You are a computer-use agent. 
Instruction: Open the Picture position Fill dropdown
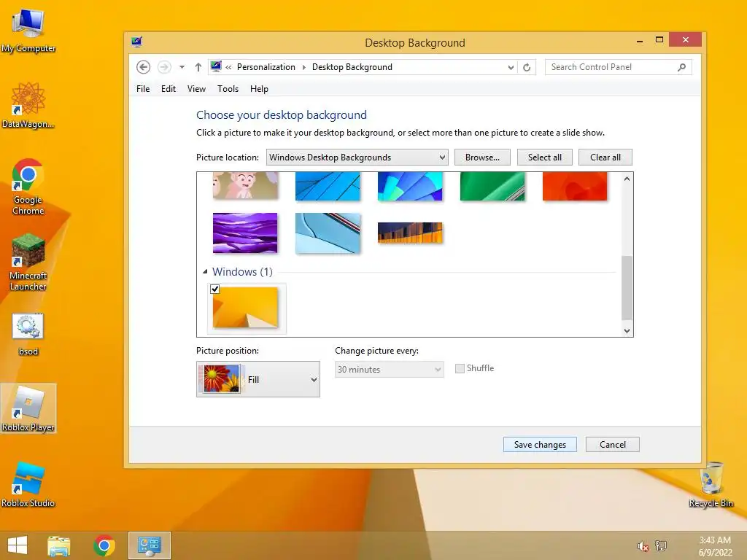tap(258, 379)
